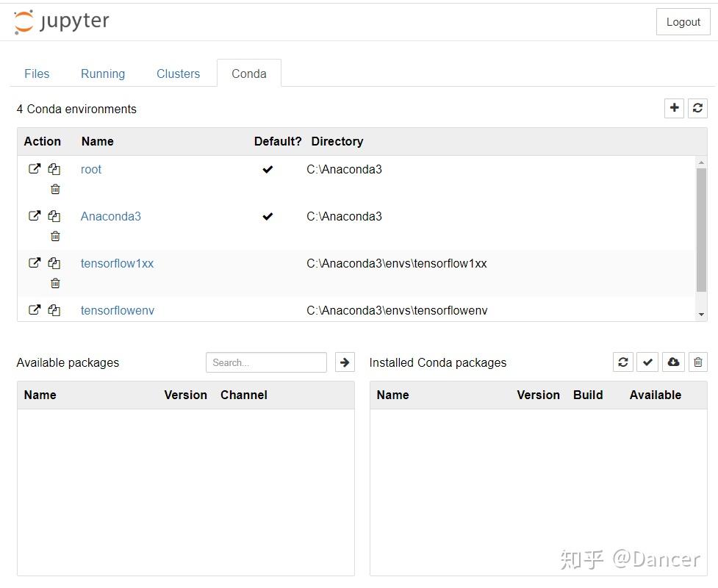This screenshot has height=588, width=718.
Task: Go to the Clusters tab
Action: point(178,73)
